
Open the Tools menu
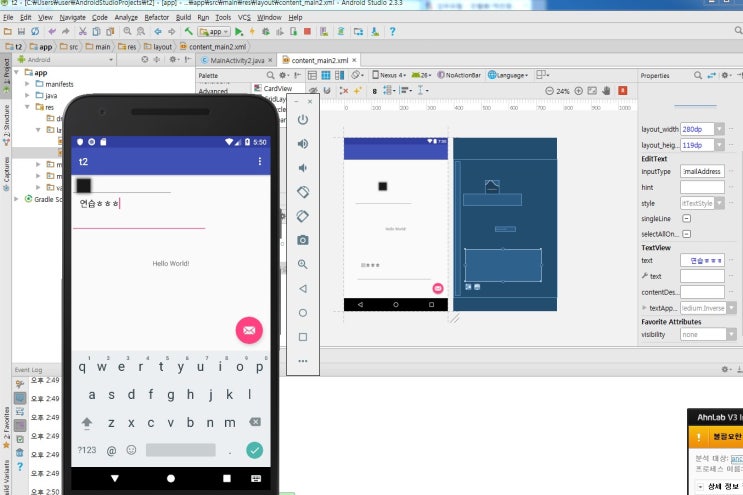223,18
